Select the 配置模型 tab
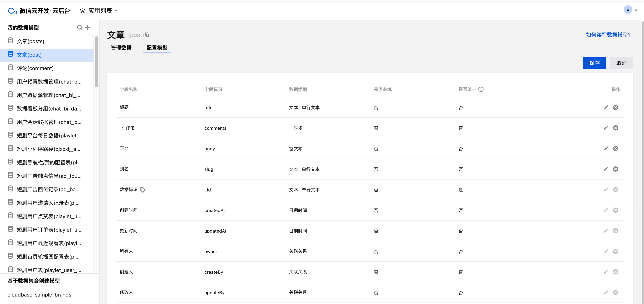This screenshot has width=644, height=304. point(157,48)
